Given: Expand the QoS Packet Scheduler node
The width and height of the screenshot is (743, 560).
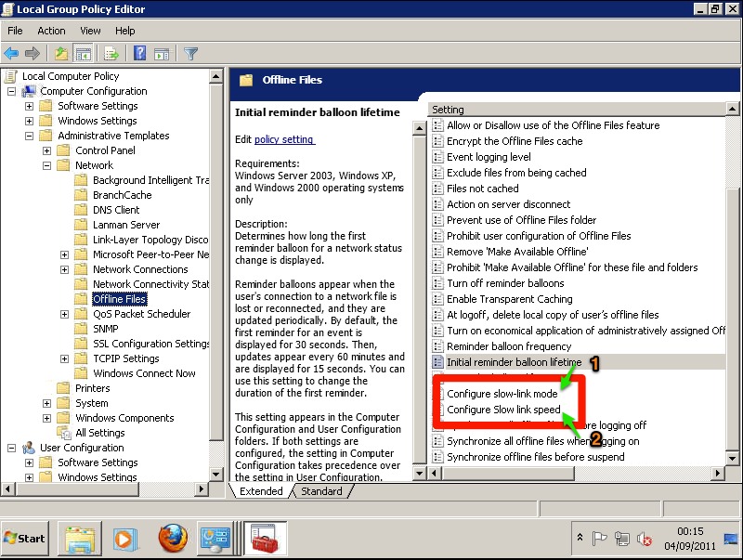Looking at the screenshot, I should pyautogui.click(x=64, y=314).
